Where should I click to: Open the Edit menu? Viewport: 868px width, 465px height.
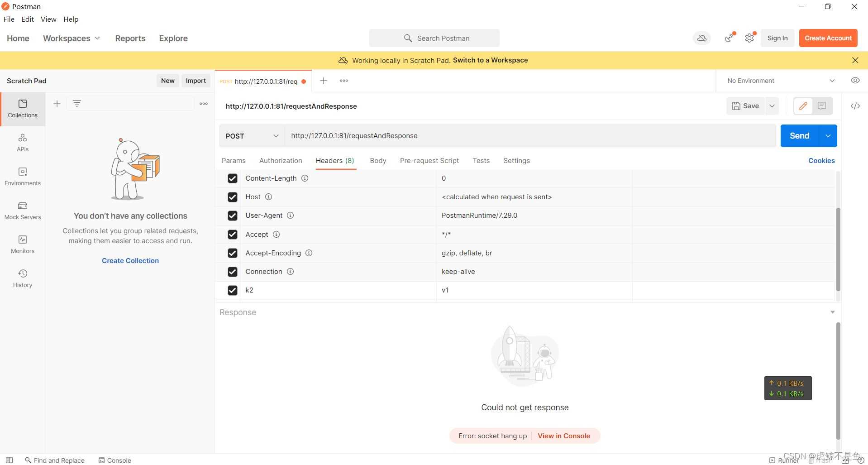pyautogui.click(x=28, y=19)
